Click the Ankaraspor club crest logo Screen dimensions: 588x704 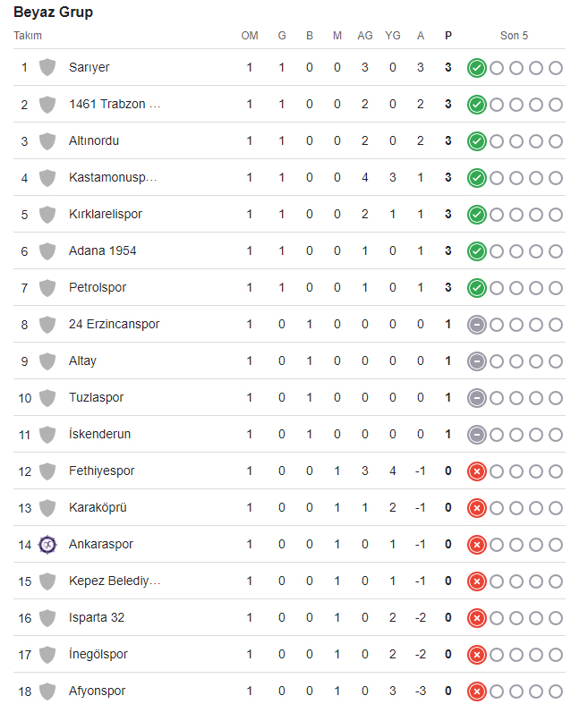click(47, 545)
